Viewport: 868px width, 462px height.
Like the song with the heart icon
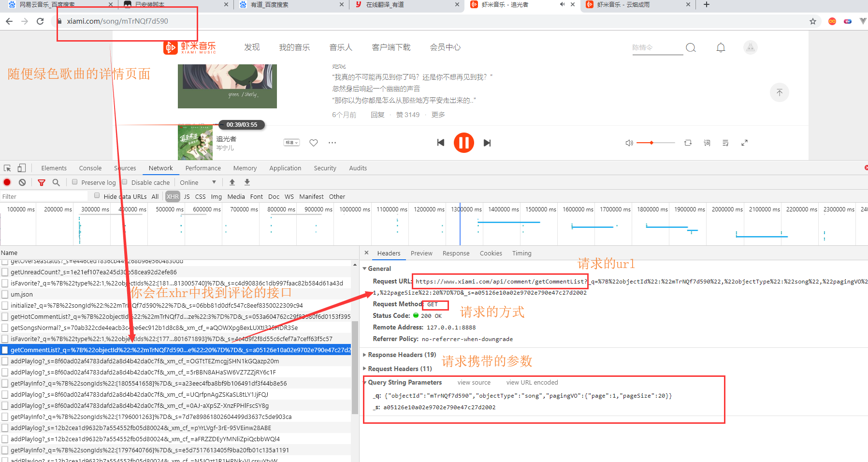pos(314,143)
